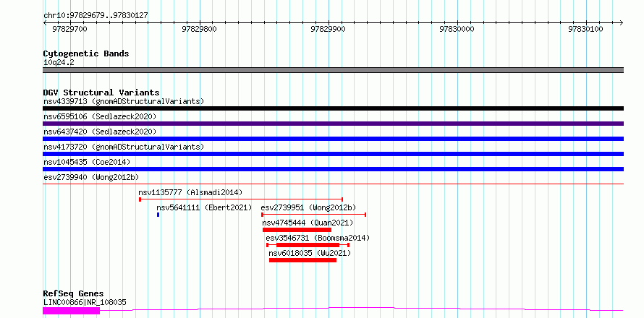Image resolution: width=644 pixels, height=318 pixels.
Task: Click label nsv6595106 (Sedlazeck2020)
Action: coord(100,116)
